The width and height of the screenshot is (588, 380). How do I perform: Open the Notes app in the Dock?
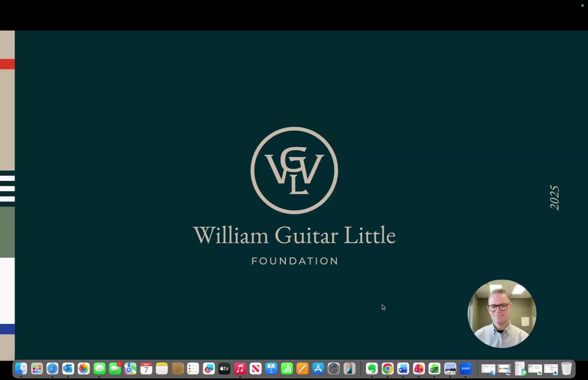[x=162, y=369]
